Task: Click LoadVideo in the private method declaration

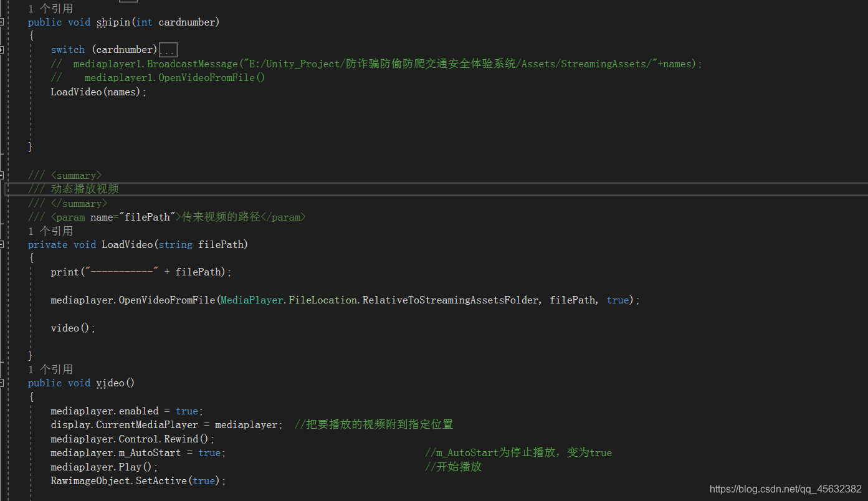Action: [127, 244]
